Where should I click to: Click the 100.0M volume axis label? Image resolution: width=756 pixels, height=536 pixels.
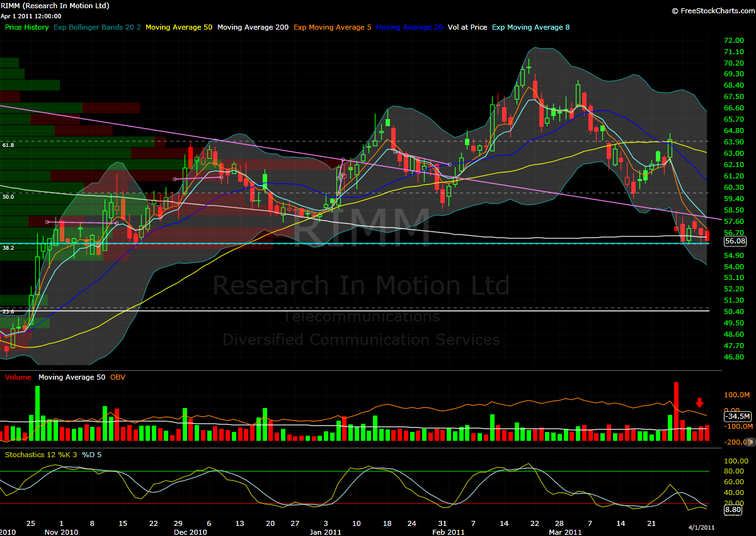pos(738,395)
